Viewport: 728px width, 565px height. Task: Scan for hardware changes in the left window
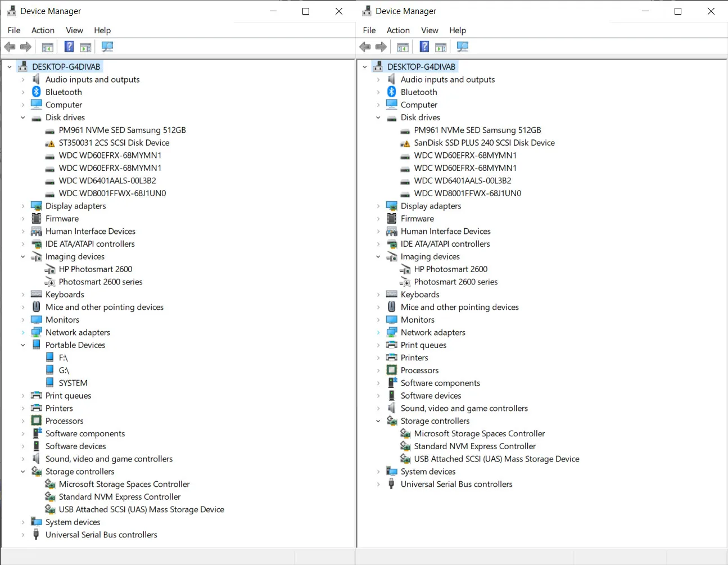(x=107, y=47)
